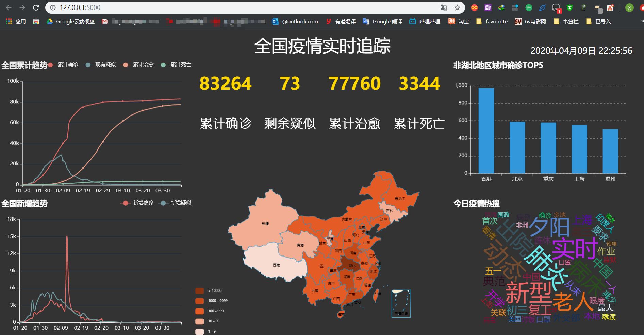This screenshot has height=335, width=644.
Task: Open the green shield T extension
Action: click(x=569, y=7)
